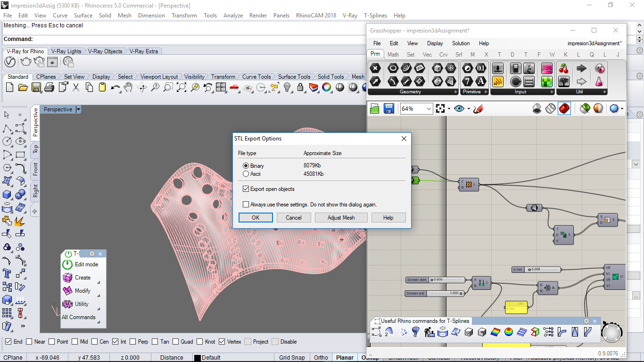Click Grasshopper wireframe preview icon
Screen dimensions: 644x362
pyautogui.click(x=551, y=109)
